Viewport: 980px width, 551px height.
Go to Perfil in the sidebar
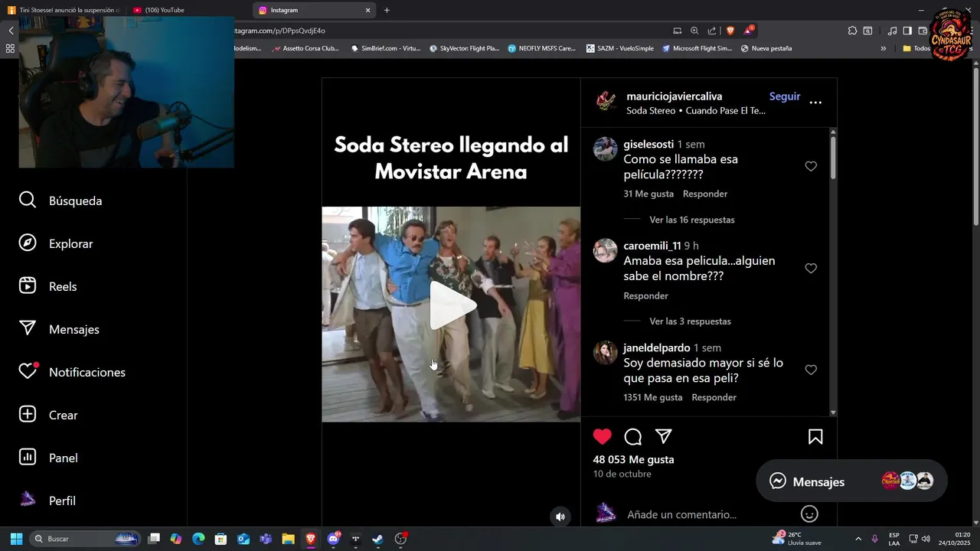(x=47, y=500)
